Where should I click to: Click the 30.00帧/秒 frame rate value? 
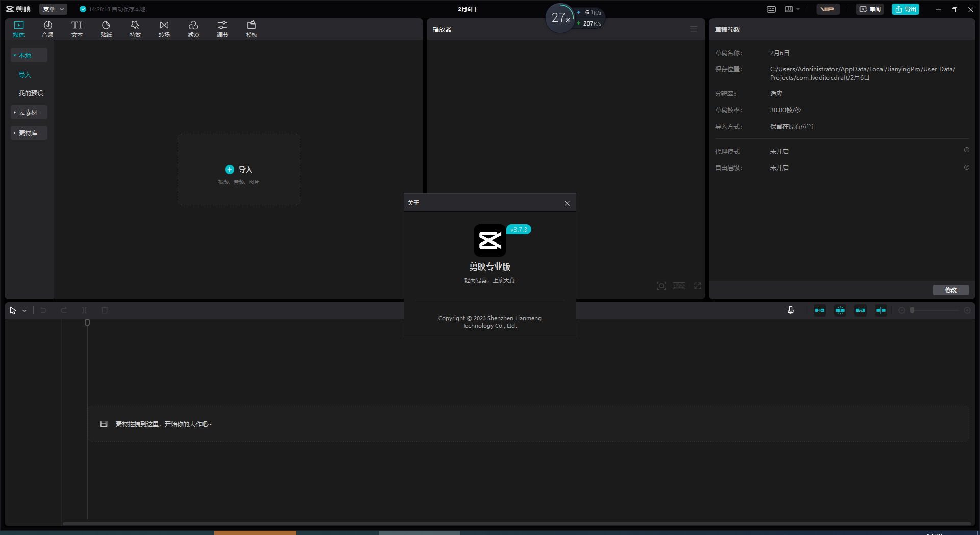(x=786, y=110)
